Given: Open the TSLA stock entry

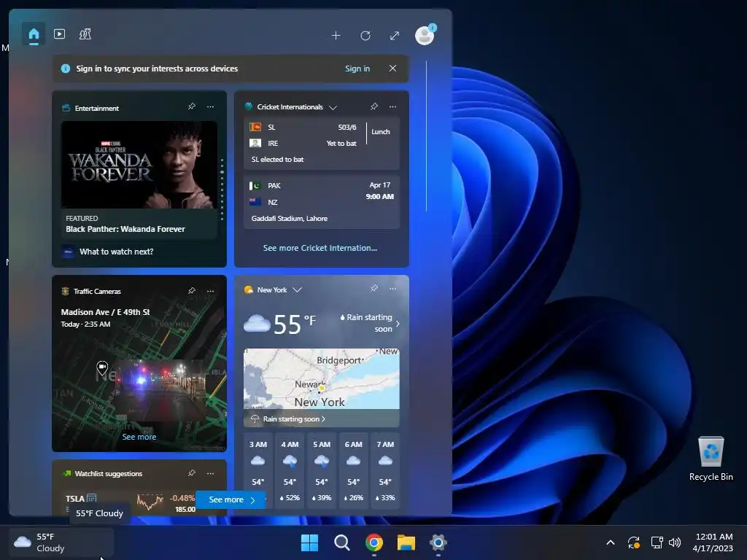Looking at the screenshot, I should tap(130, 503).
